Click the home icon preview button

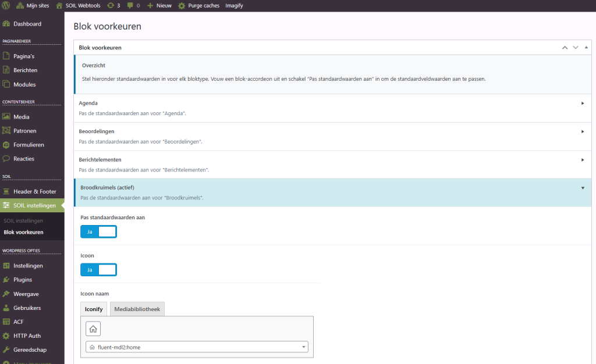(93, 329)
